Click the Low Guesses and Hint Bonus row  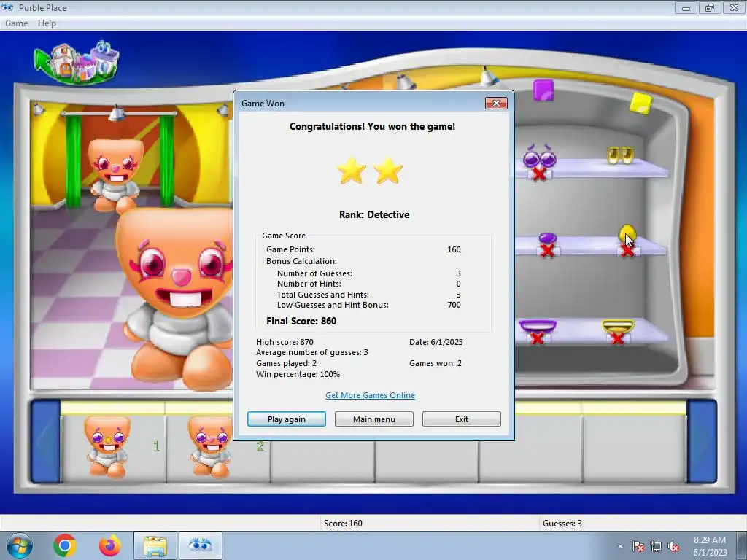(x=368, y=305)
